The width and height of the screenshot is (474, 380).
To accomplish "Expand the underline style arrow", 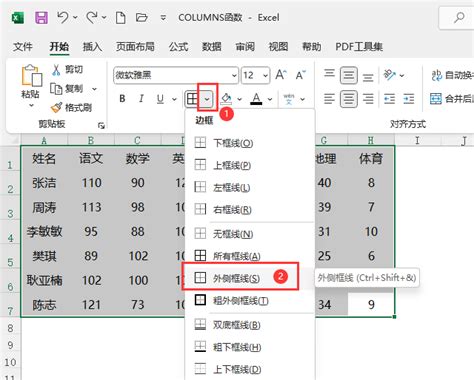I will [174, 99].
